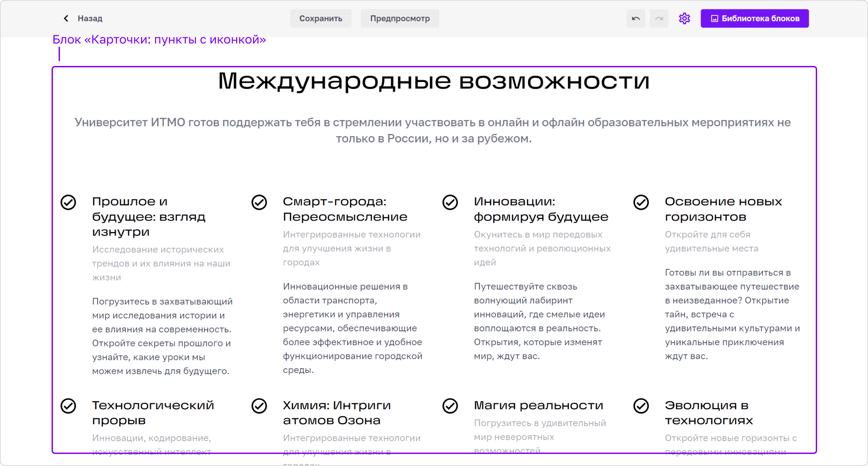Image resolution: width=868 pixels, height=466 pixels.
Task: Click the paragraph starting Готовы ли вы отправиться
Action: pyautogui.click(x=732, y=314)
